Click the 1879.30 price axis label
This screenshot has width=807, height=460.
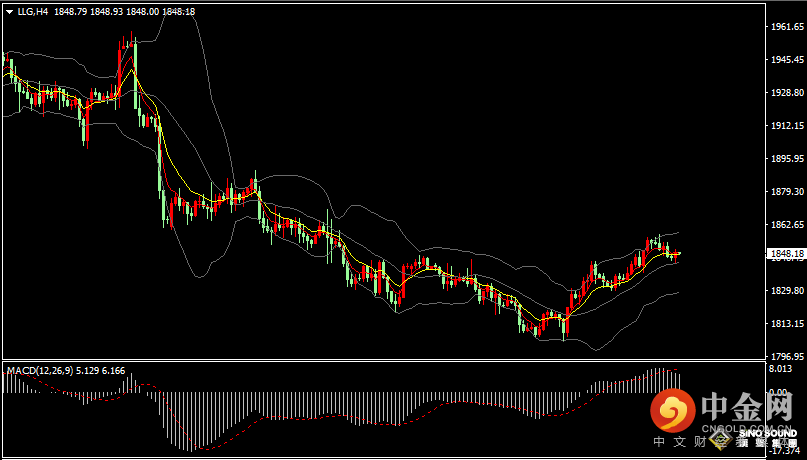coord(786,192)
